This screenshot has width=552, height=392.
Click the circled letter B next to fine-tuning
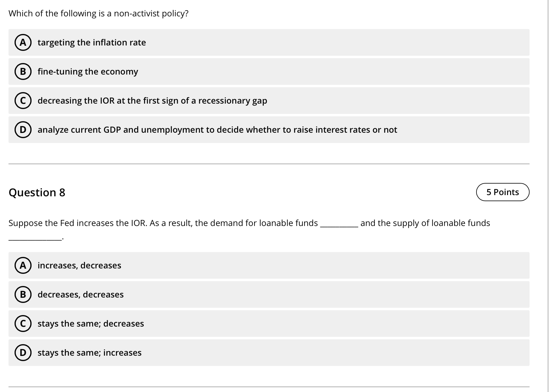(x=23, y=71)
